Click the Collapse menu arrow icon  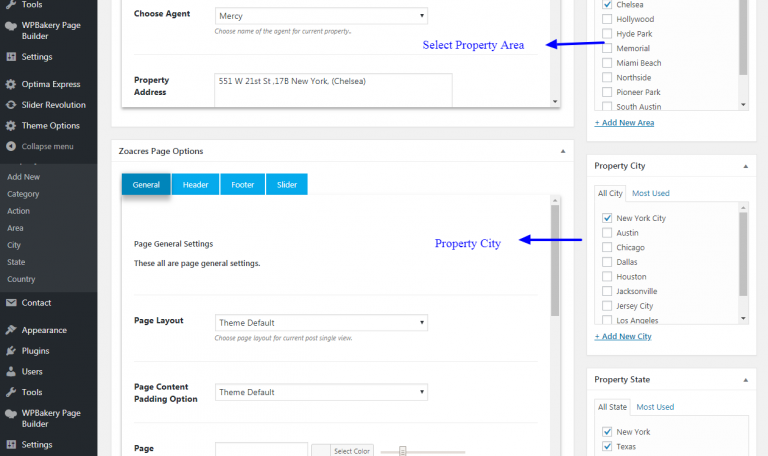(x=11, y=146)
